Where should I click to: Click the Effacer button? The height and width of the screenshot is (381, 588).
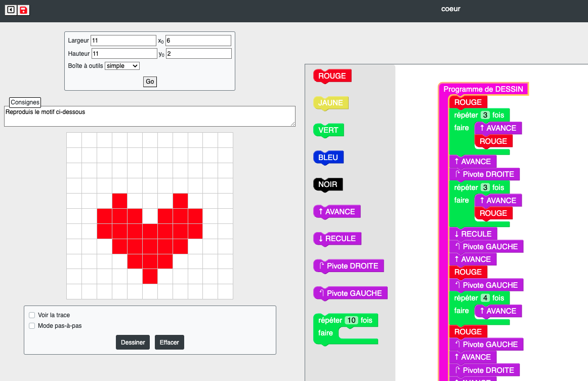pyautogui.click(x=170, y=342)
